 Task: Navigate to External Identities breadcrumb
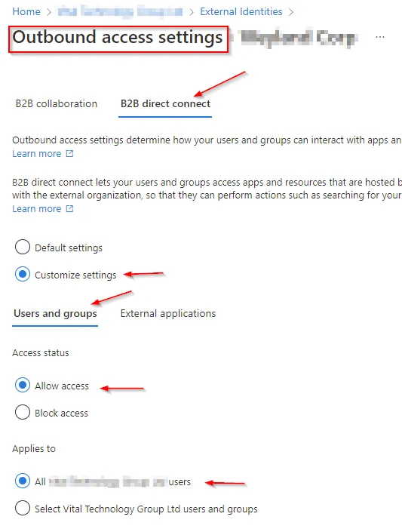point(241,12)
